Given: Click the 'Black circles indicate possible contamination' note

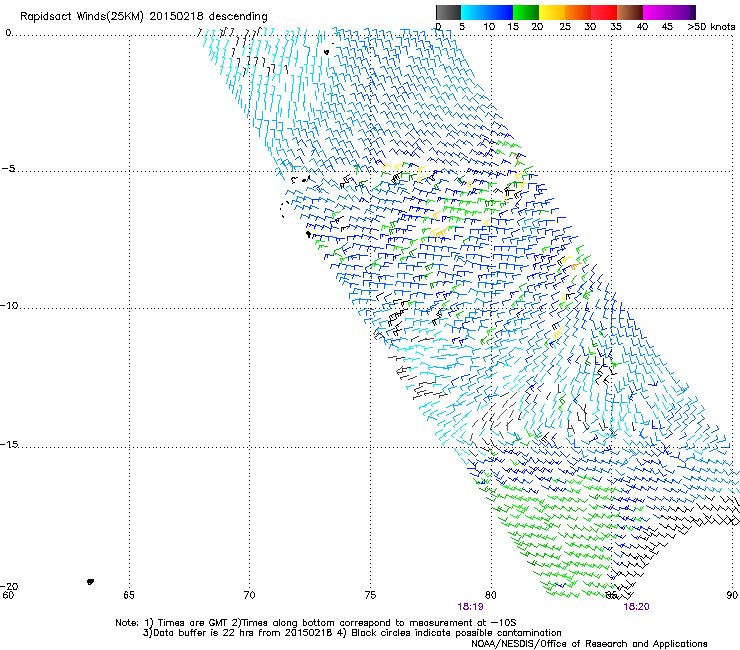Looking at the screenshot, I should pyautogui.click(x=456, y=633).
